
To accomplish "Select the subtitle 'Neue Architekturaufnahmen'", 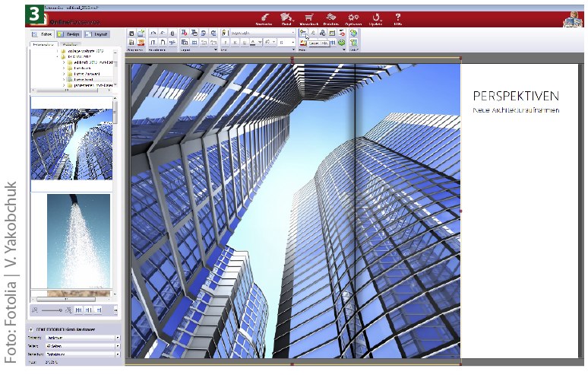I will pos(516,110).
